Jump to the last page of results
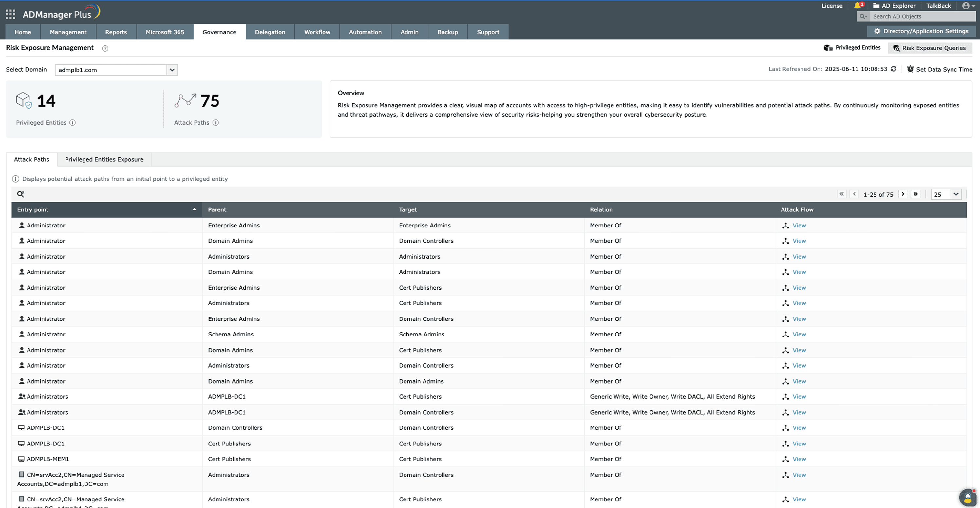The width and height of the screenshot is (980, 508). point(915,194)
